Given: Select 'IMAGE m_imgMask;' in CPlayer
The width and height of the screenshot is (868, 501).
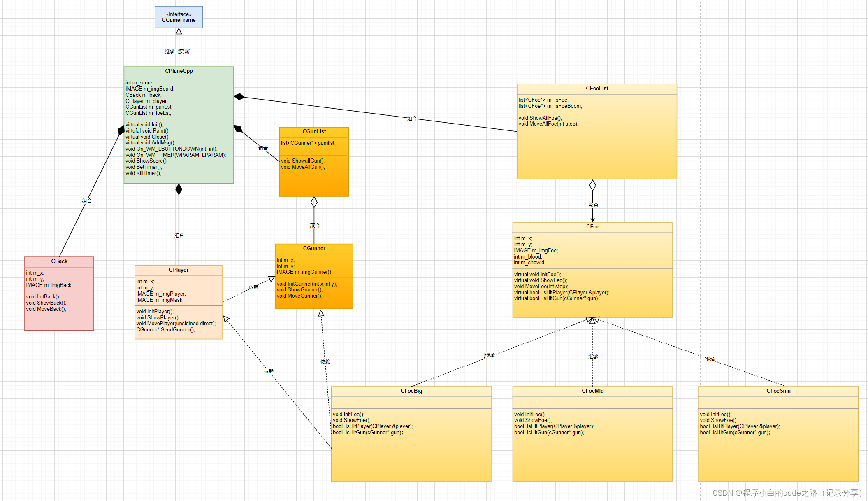Looking at the screenshot, I should 160,300.
